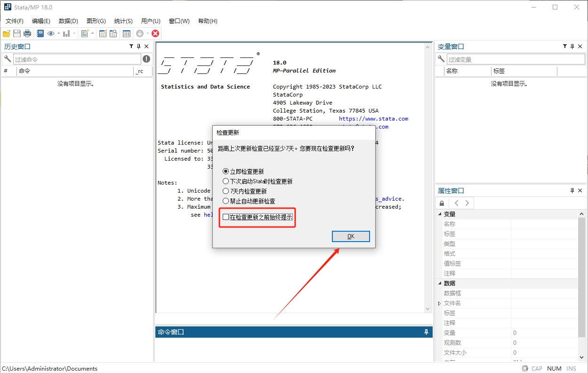Click the exclamation error-filter icon
Image resolution: width=588 pixels, height=373 pixels.
[x=147, y=59]
